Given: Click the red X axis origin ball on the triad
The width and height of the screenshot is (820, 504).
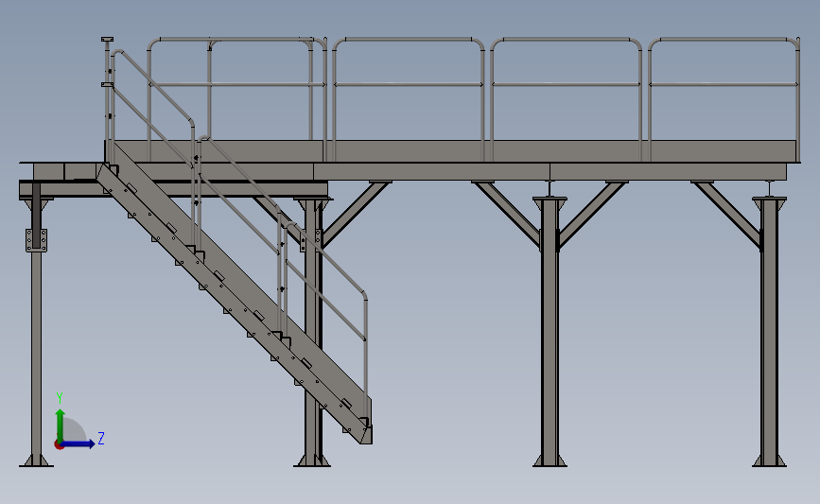Looking at the screenshot, I should pyautogui.click(x=59, y=445).
